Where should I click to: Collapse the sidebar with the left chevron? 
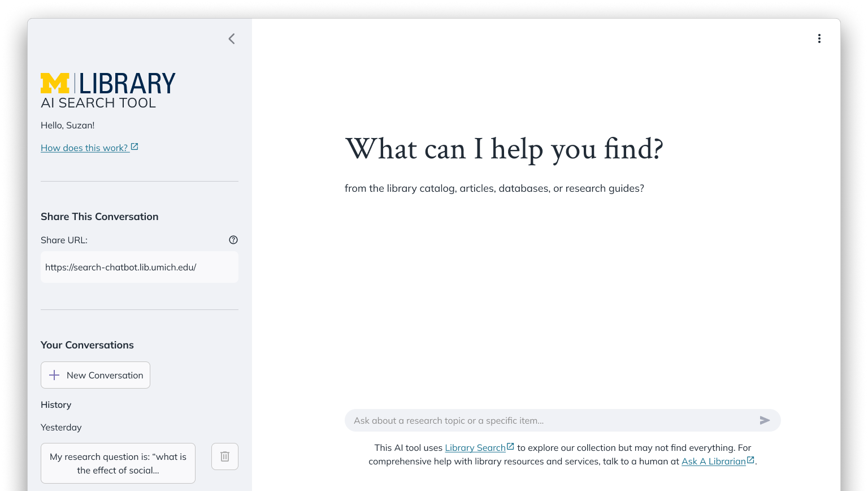click(232, 38)
